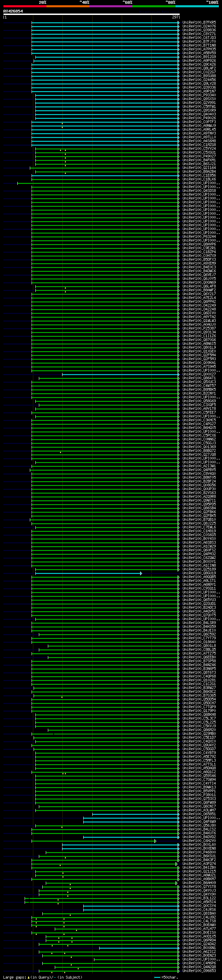Click the UniRef100_C1MZG8 label

199,145
